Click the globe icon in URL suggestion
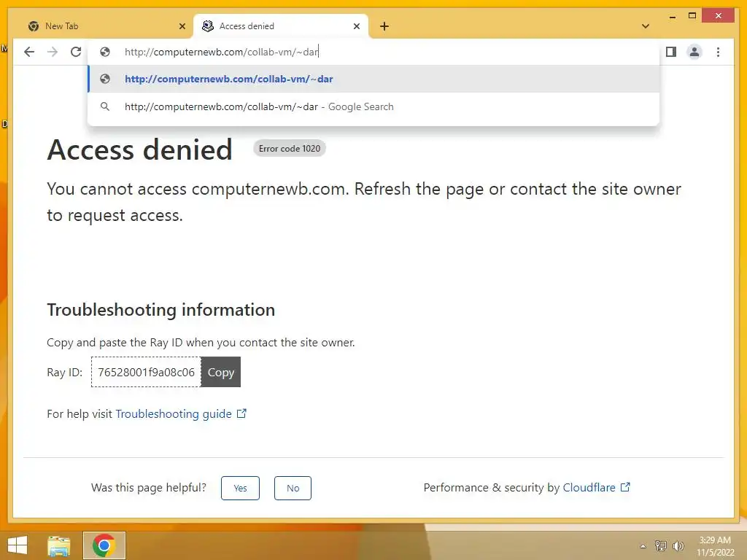747x560 pixels. (x=105, y=79)
